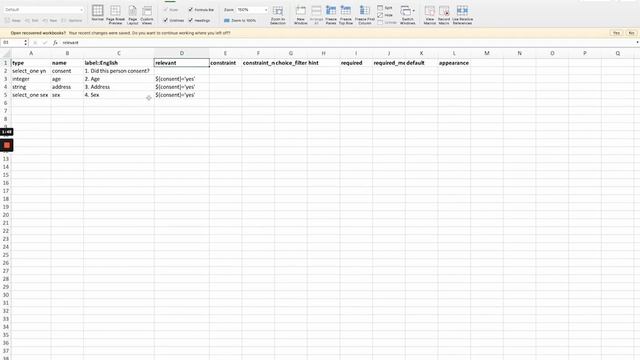Select relevant cell in the age row
The image size is (640, 360).
(x=182, y=79)
